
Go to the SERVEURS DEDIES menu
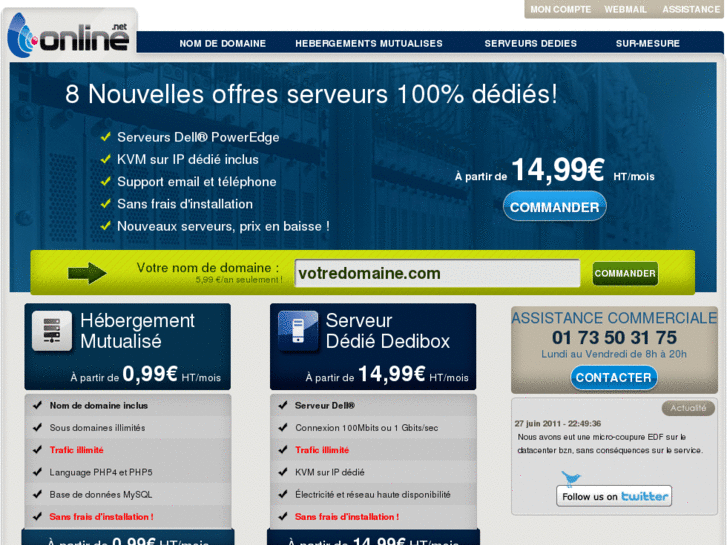[530, 44]
